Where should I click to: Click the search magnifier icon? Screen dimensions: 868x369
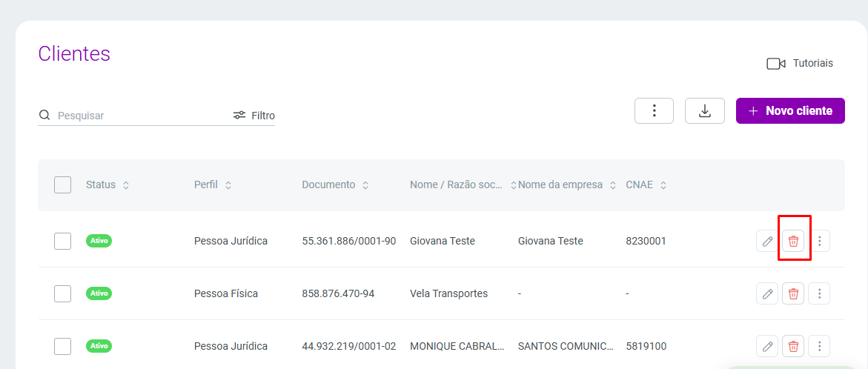tap(44, 116)
